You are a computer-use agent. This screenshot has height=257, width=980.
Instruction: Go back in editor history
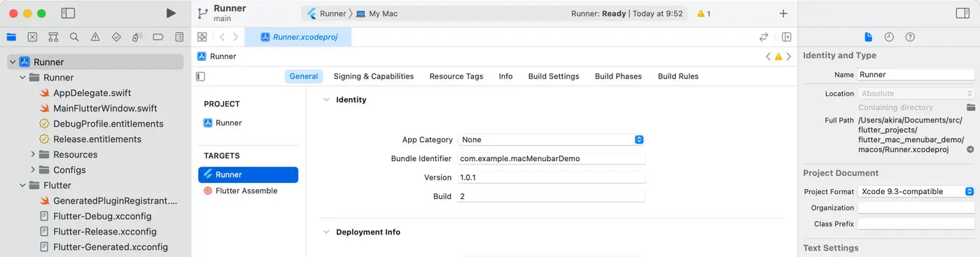[222, 37]
